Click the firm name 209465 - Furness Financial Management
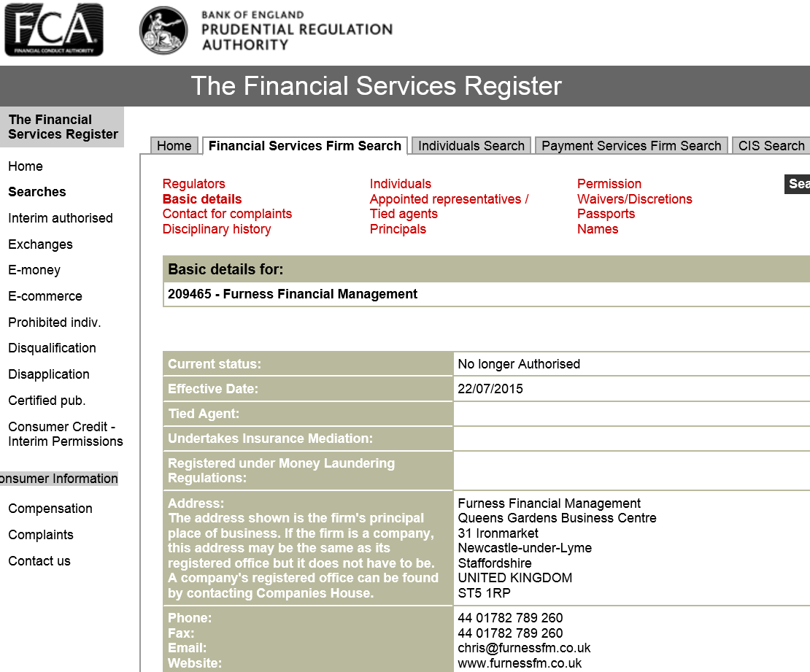 pyautogui.click(x=293, y=294)
